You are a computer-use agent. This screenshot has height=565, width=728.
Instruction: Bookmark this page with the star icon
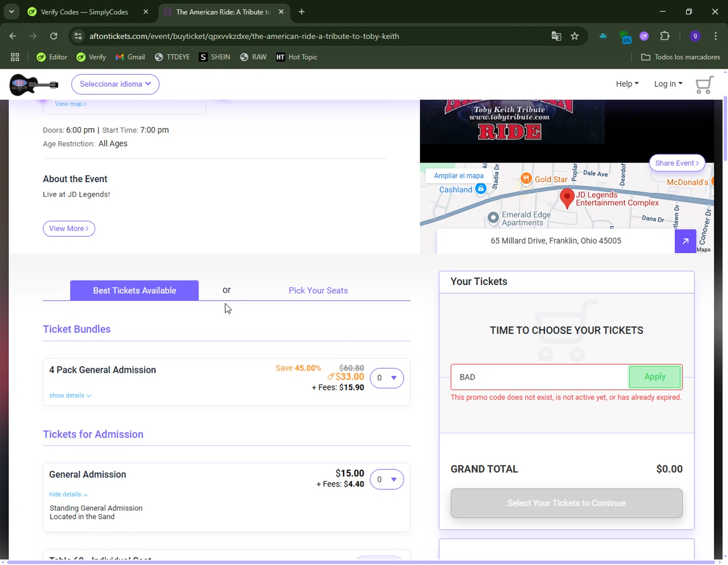click(x=575, y=36)
